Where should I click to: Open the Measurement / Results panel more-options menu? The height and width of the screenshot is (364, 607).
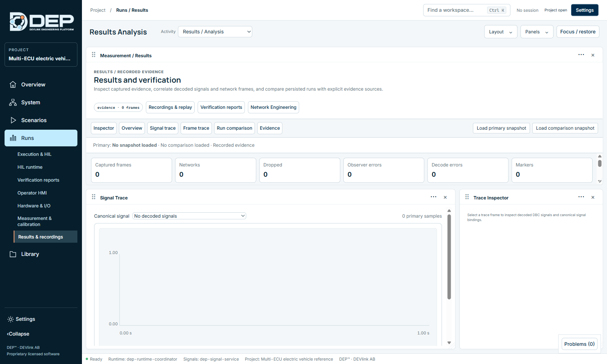[x=581, y=55]
